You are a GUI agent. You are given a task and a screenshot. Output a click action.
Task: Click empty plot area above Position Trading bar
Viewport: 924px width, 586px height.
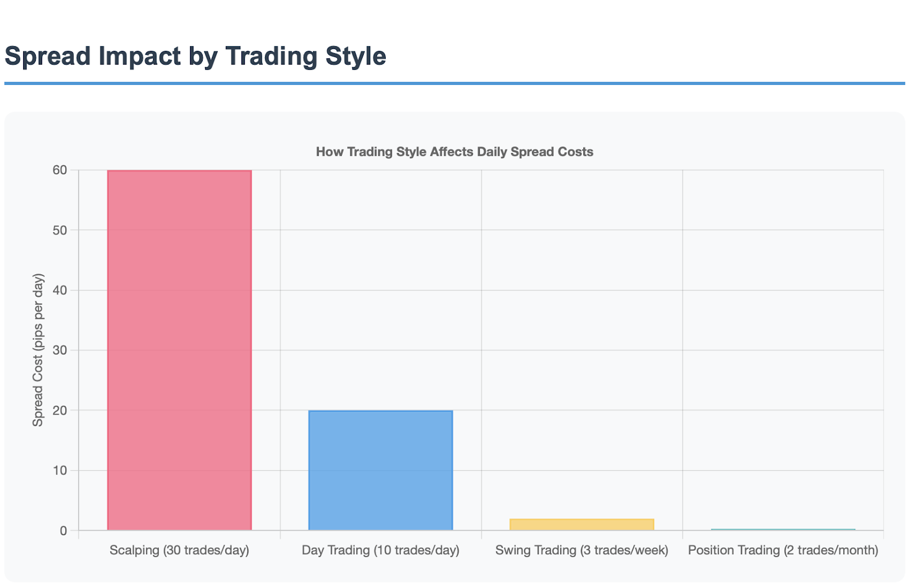click(783, 346)
